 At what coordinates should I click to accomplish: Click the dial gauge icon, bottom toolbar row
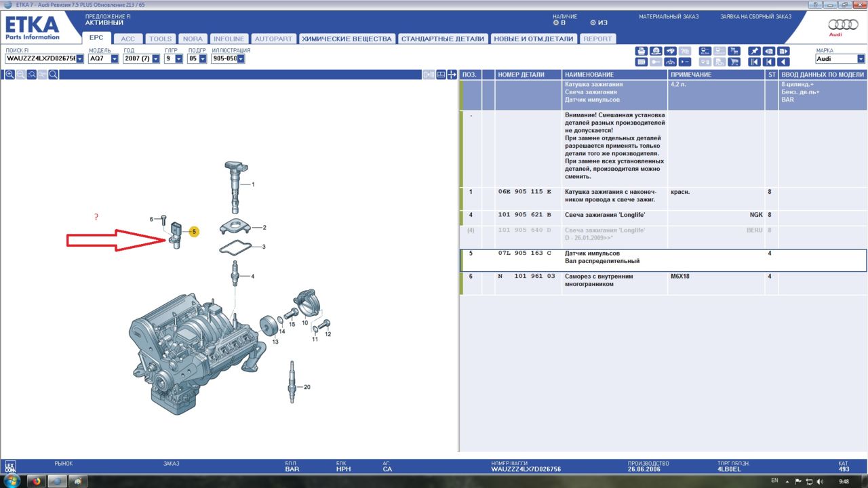[x=671, y=62]
